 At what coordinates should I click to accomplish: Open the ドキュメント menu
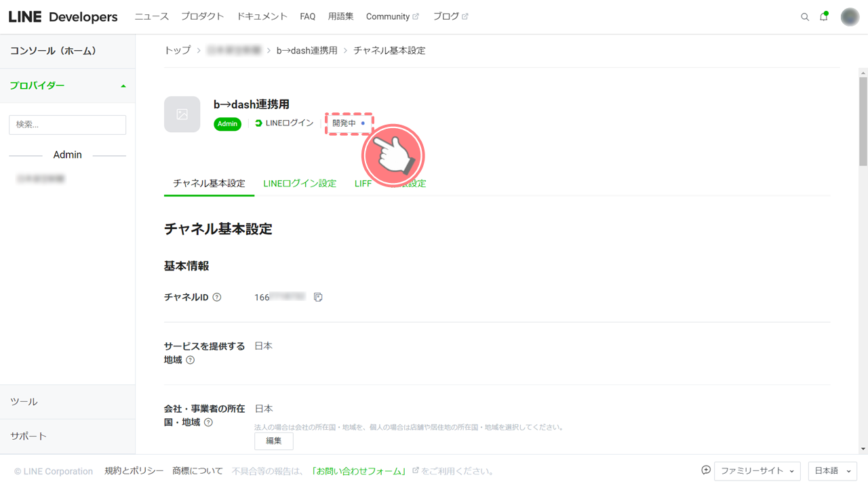tap(262, 17)
